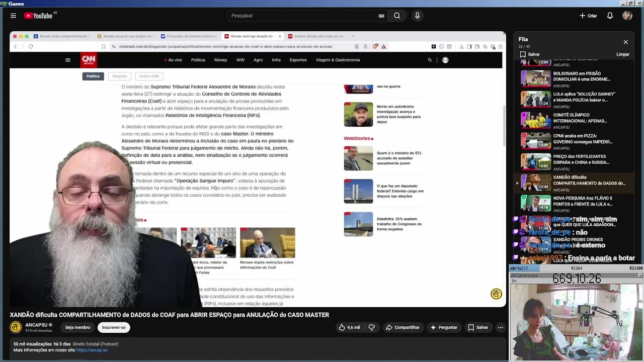The image size is (644, 362).
Task: Open the Perguntar ask feature
Action: 443,327
